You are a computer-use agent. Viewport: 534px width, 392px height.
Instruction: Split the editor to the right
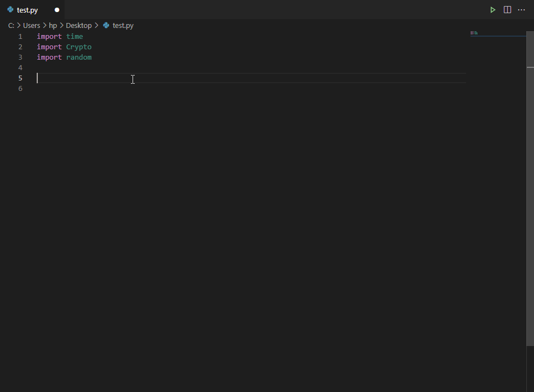pyautogui.click(x=507, y=10)
